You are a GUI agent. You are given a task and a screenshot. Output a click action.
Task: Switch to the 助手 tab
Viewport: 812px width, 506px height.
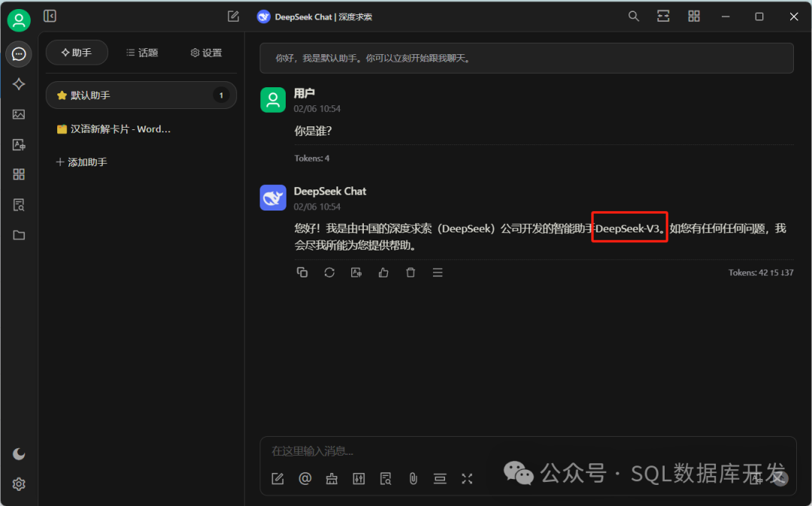tap(77, 53)
